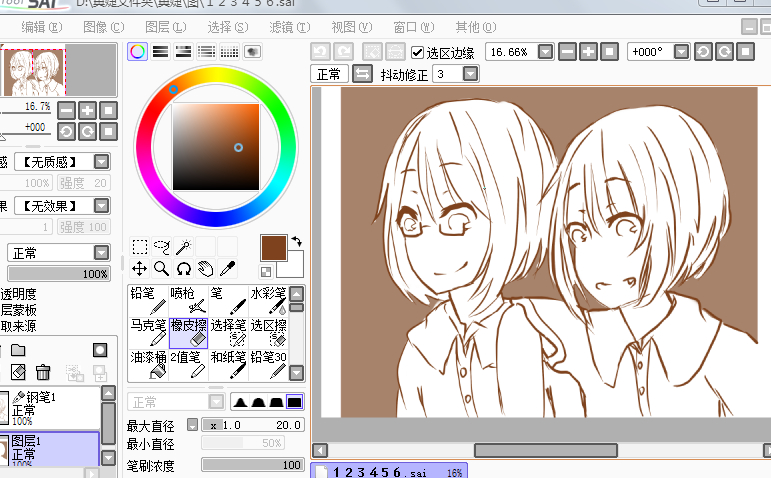Select the rotate view tool
Viewport: 771px width, 478px height.
[x=183, y=269]
